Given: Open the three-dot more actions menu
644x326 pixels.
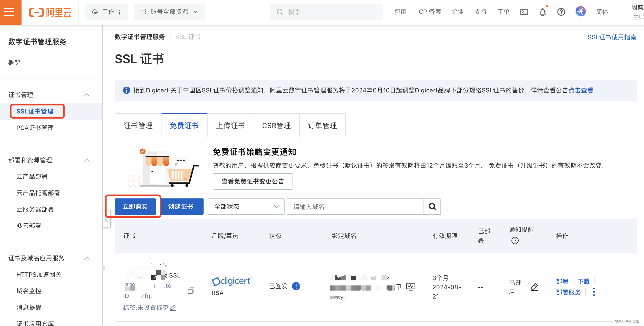Looking at the screenshot, I should (x=594, y=292).
